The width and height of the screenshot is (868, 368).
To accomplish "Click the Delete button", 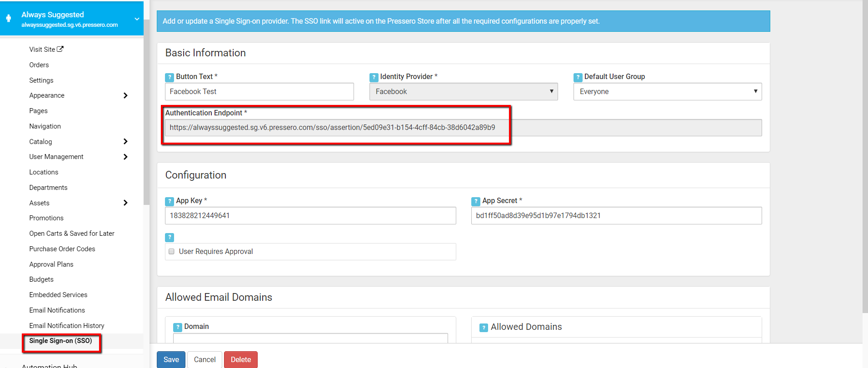I will point(241,359).
